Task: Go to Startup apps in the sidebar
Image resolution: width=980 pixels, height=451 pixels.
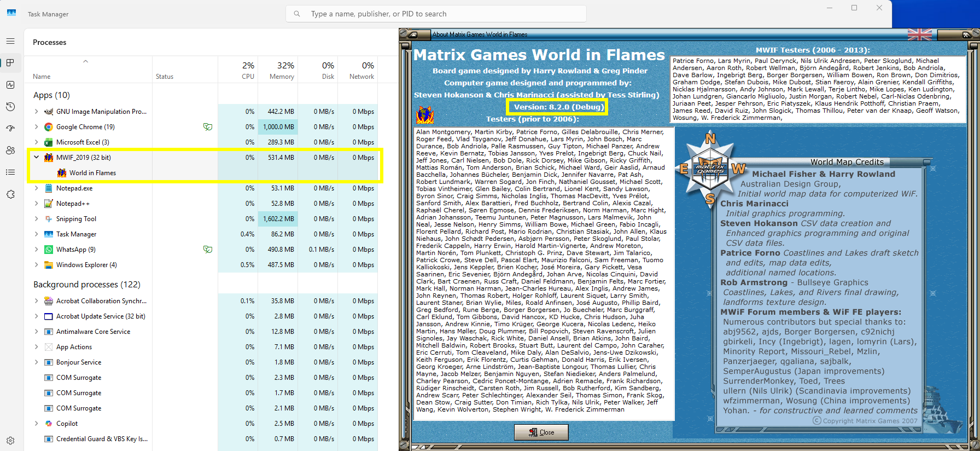Action: pyautogui.click(x=10, y=129)
